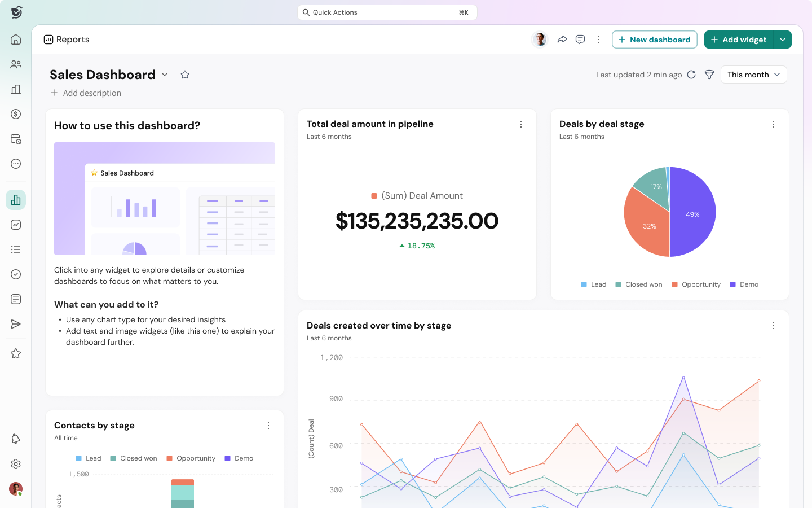Open the This month date range dropdown

coord(753,75)
